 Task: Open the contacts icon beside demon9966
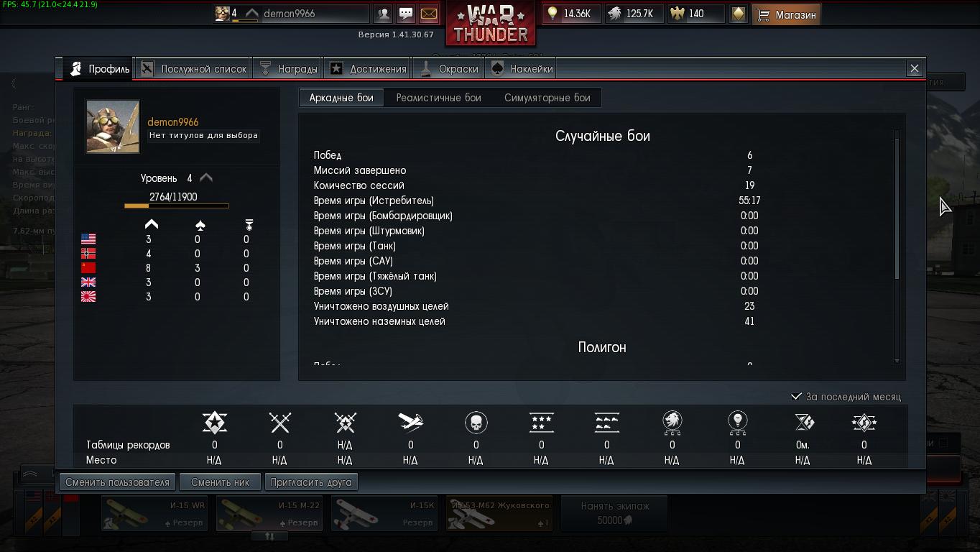click(384, 14)
